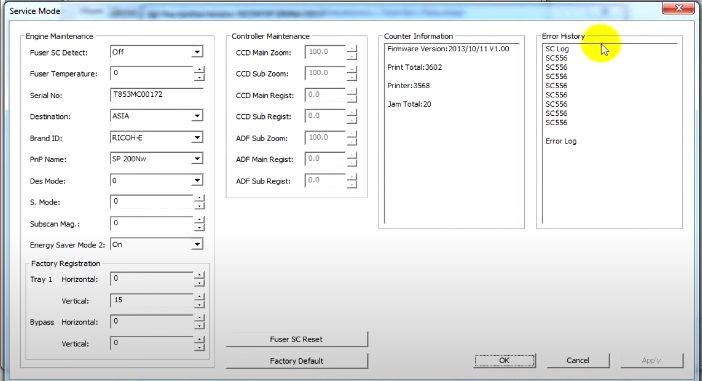Increase Subscan Mag. with up arrow

pos(199,219)
